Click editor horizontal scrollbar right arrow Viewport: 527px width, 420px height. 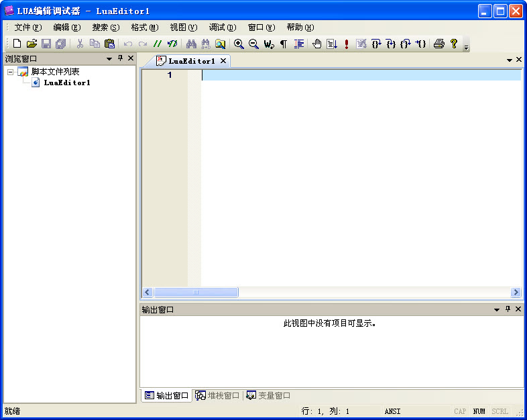(516, 293)
